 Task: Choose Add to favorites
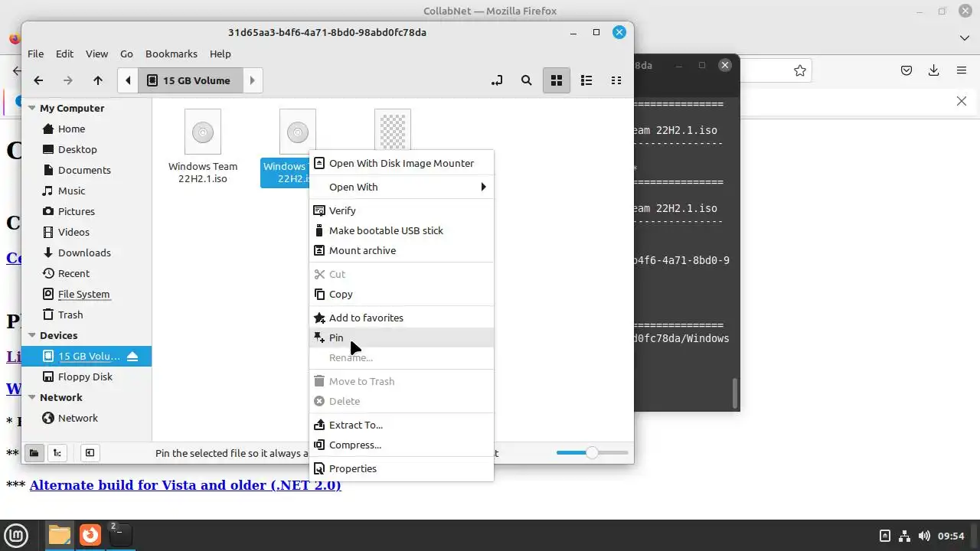[x=401, y=318]
